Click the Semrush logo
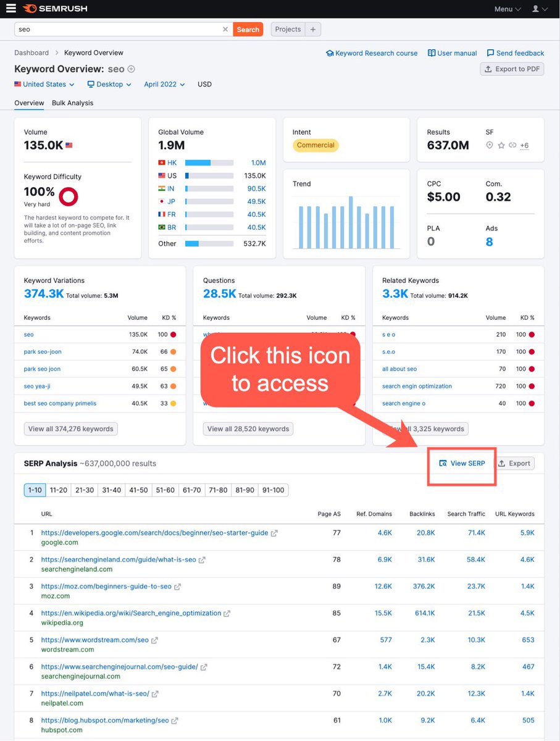The width and height of the screenshot is (560, 741). click(55, 9)
